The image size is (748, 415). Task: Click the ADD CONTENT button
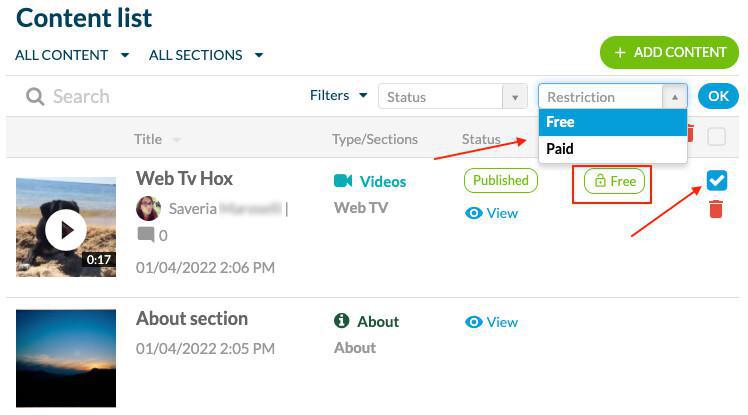pos(670,52)
